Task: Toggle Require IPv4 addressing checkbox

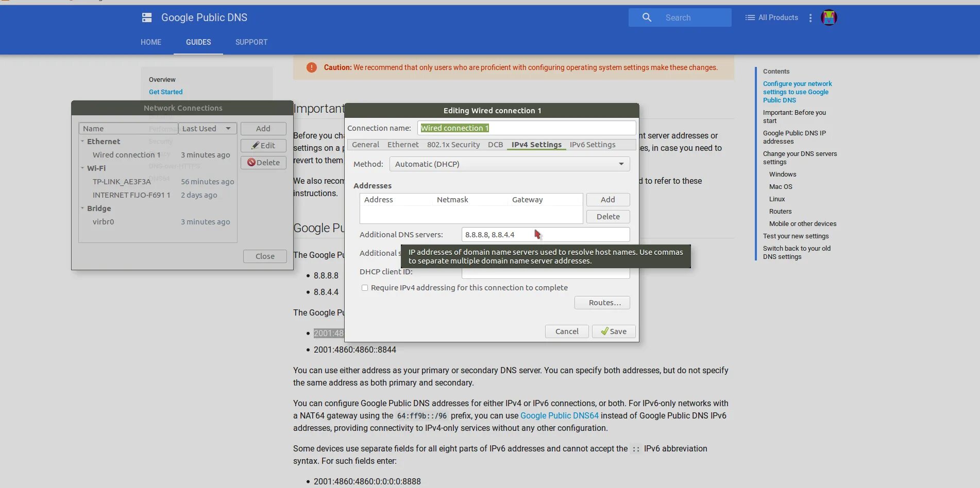Action: pos(365,288)
